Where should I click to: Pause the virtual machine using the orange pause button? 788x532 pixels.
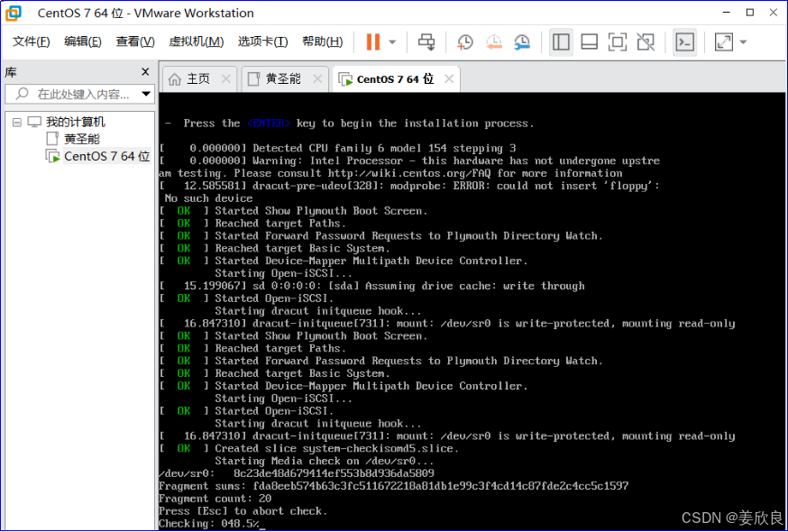click(373, 41)
